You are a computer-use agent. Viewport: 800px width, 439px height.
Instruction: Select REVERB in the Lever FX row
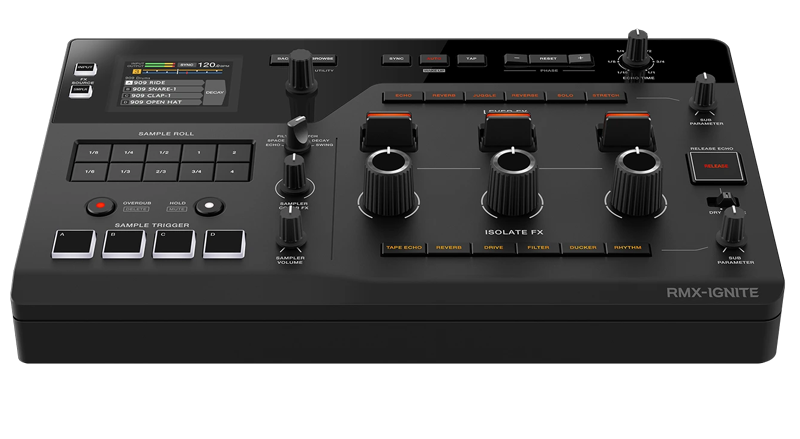tap(444, 95)
